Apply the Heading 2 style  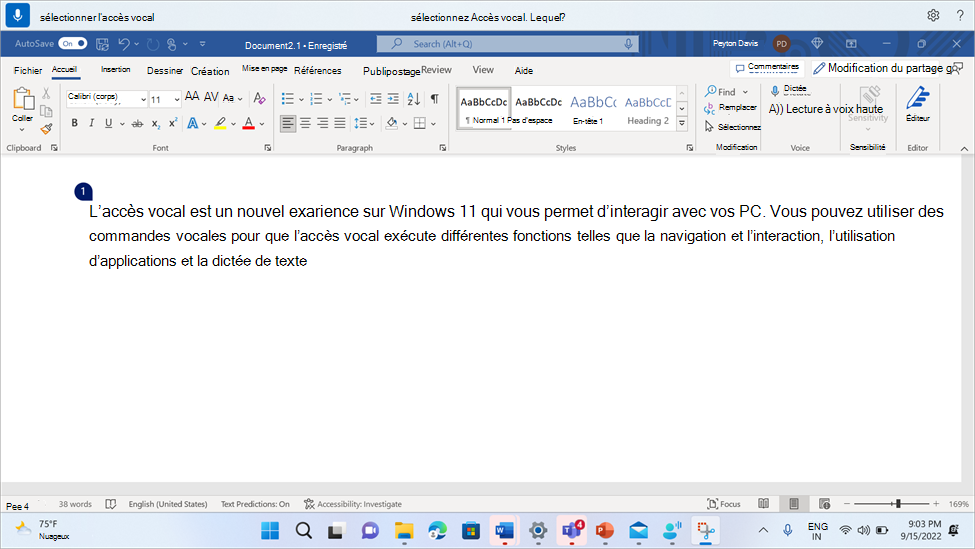coord(647,108)
